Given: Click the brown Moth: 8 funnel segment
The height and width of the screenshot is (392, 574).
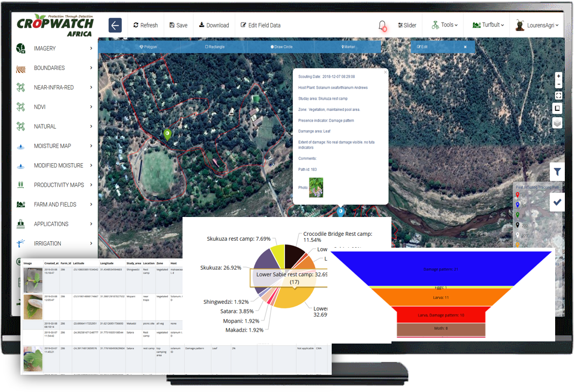Looking at the screenshot, I should pos(441,329).
